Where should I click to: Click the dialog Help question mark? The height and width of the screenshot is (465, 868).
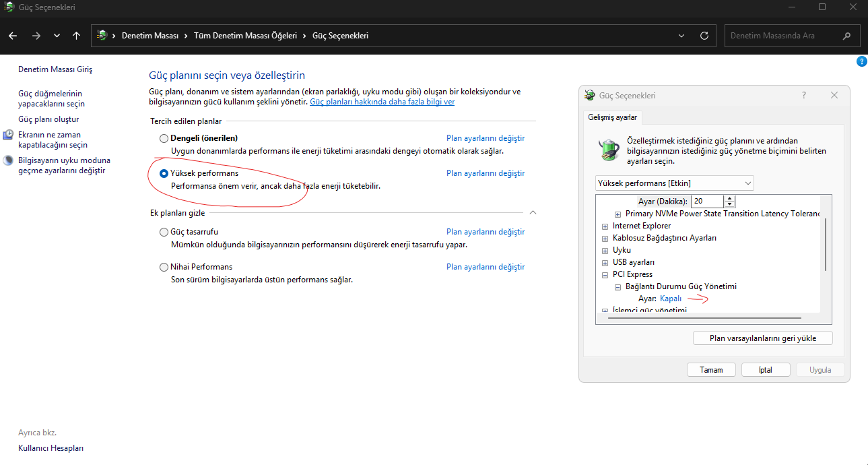pos(804,96)
